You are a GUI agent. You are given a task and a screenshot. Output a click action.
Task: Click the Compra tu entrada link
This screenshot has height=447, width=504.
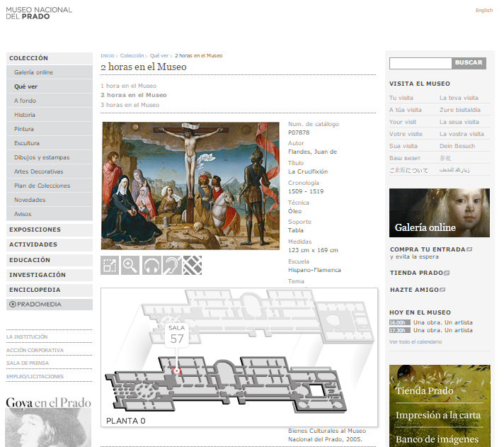pyautogui.click(x=428, y=249)
